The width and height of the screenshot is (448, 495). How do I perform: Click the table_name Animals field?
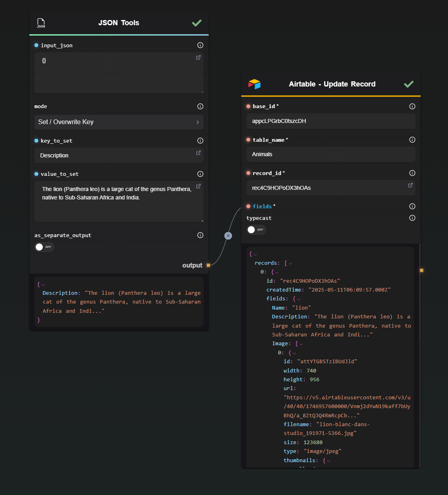(331, 154)
